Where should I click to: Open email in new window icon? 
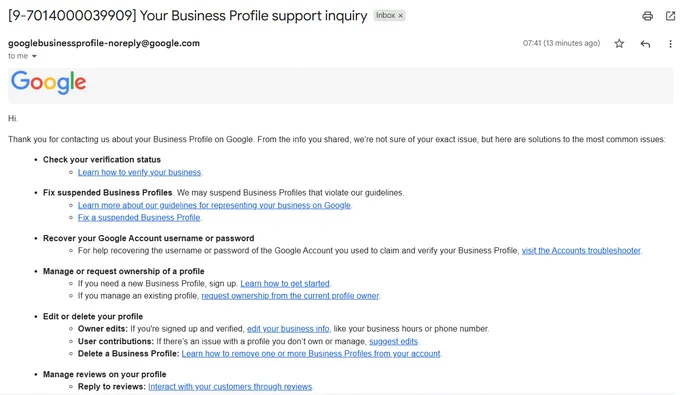(670, 16)
